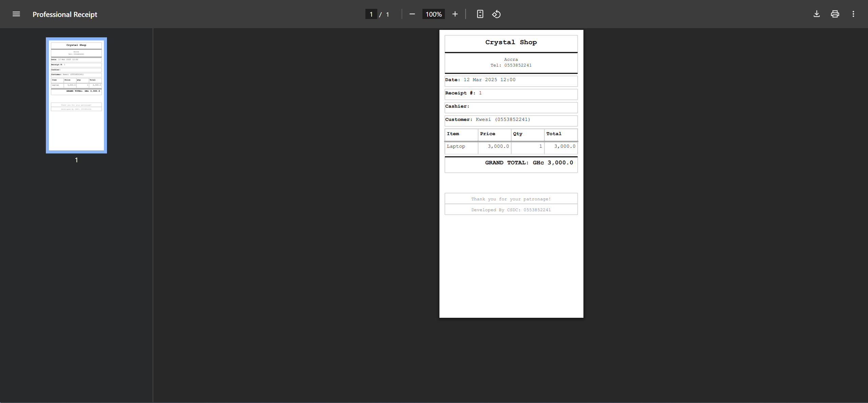This screenshot has height=403, width=868.
Task: Click the fit to page icon
Action: (480, 14)
